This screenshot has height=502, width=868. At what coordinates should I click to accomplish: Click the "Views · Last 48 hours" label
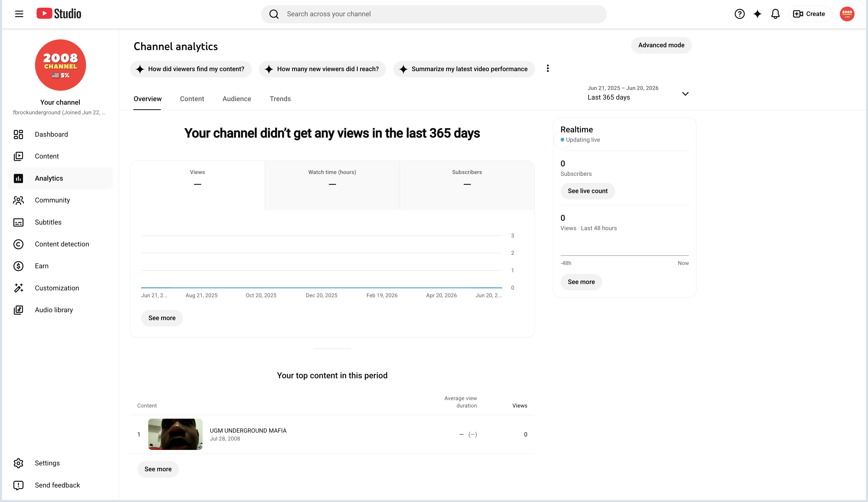588,228
